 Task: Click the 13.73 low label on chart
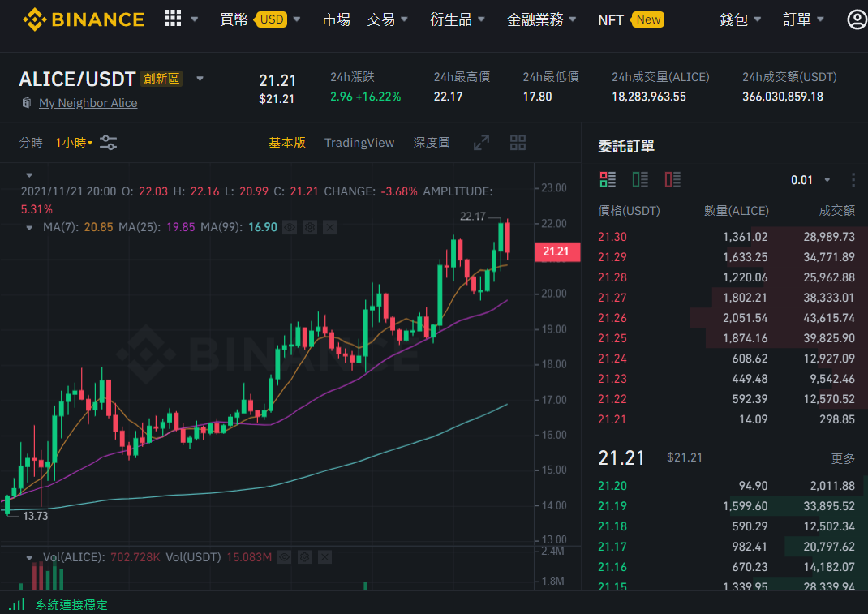36,516
